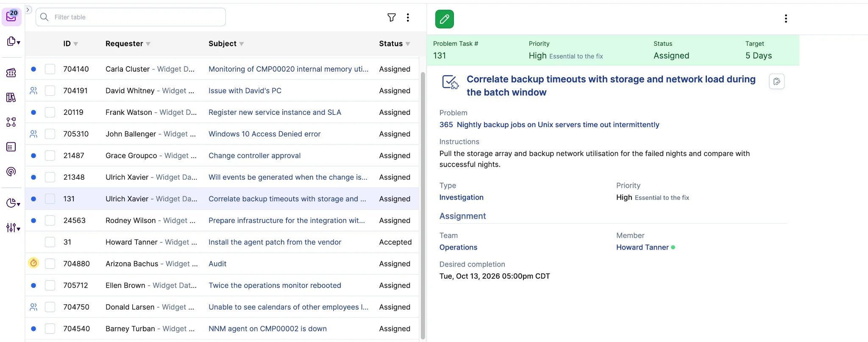Click the timer icon on the Audit row
Viewport: 868px width, 342px height.
click(x=33, y=263)
